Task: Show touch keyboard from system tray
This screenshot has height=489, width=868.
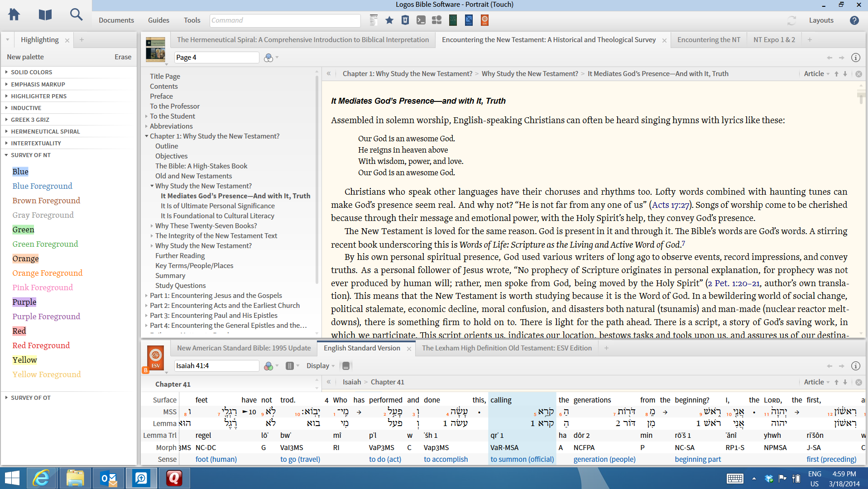Action: tap(735, 478)
